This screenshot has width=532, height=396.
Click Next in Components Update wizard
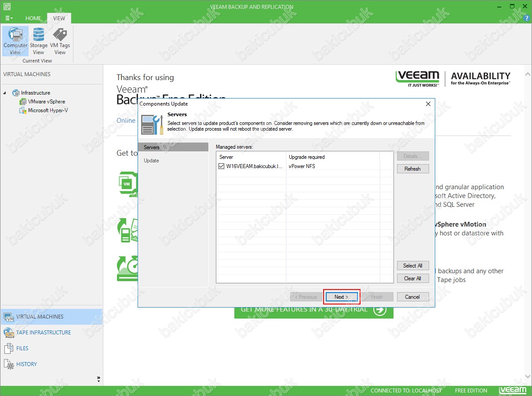click(342, 297)
